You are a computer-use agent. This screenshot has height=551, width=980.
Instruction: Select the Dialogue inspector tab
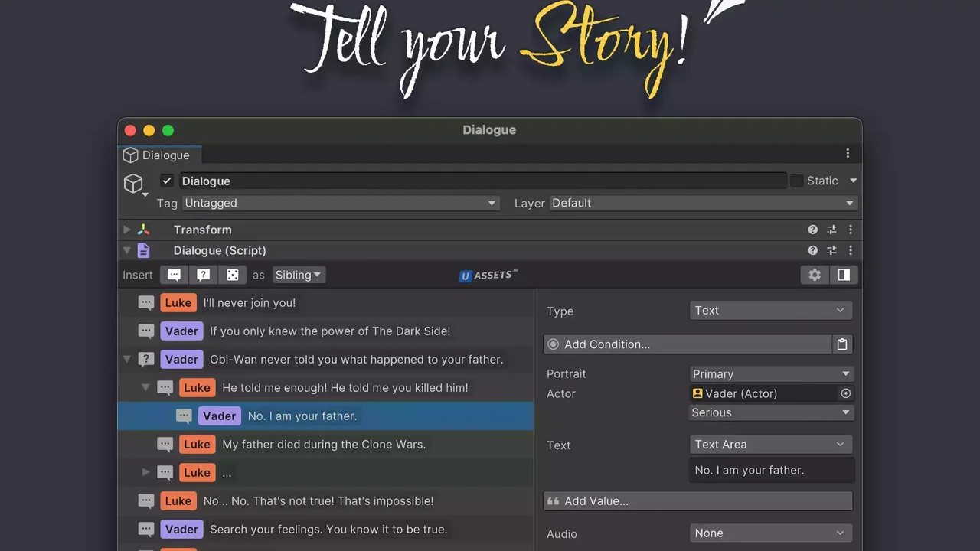(159, 155)
